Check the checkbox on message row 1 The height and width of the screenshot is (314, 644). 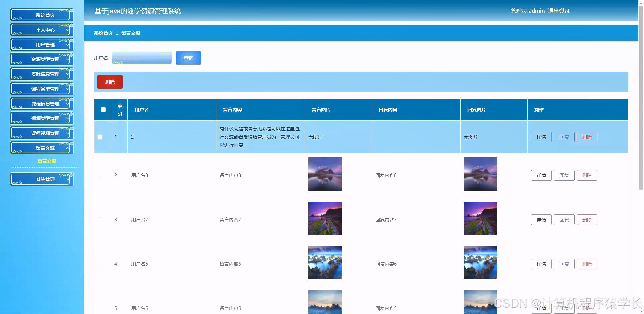[100, 137]
